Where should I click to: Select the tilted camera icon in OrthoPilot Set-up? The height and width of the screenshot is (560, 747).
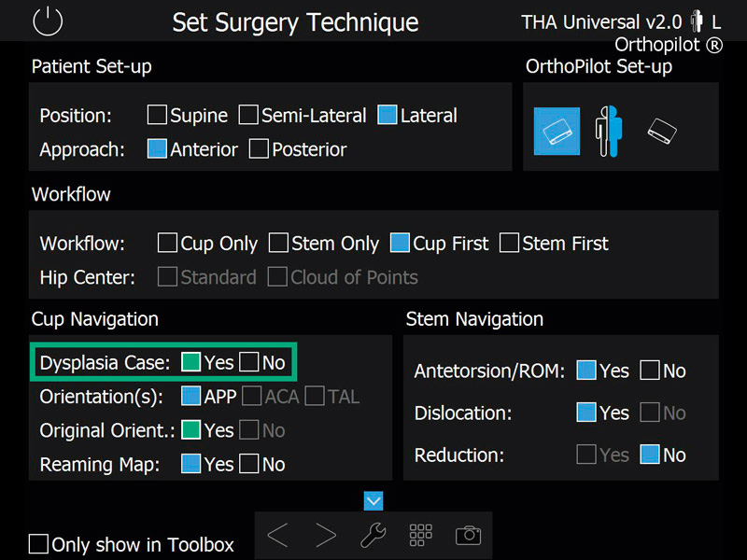661,132
